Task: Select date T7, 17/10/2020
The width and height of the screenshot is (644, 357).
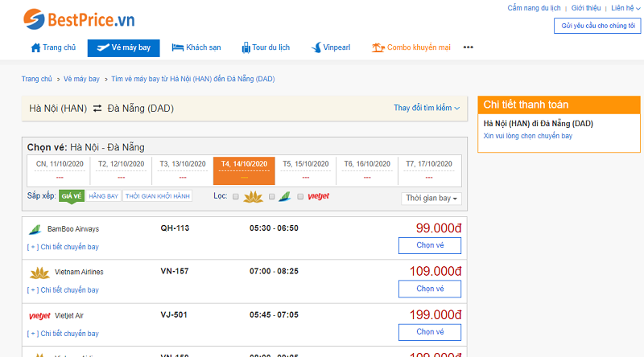Action: [x=429, y=170]
